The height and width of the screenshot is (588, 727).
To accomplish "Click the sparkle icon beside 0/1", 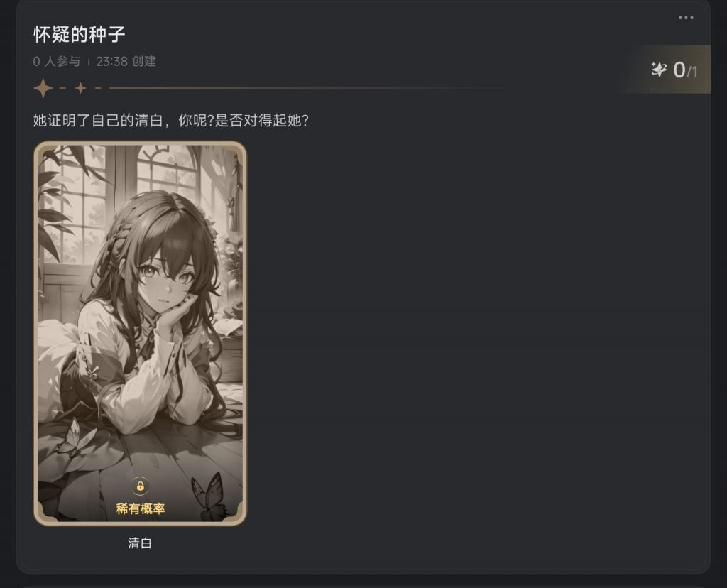I will pyautogui.click(x=658, y=70).
